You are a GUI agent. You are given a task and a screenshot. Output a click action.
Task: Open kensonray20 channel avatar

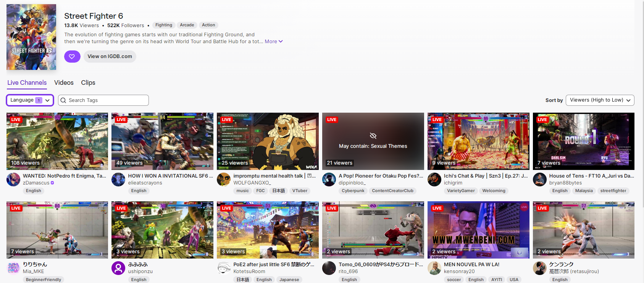(434, 268)
